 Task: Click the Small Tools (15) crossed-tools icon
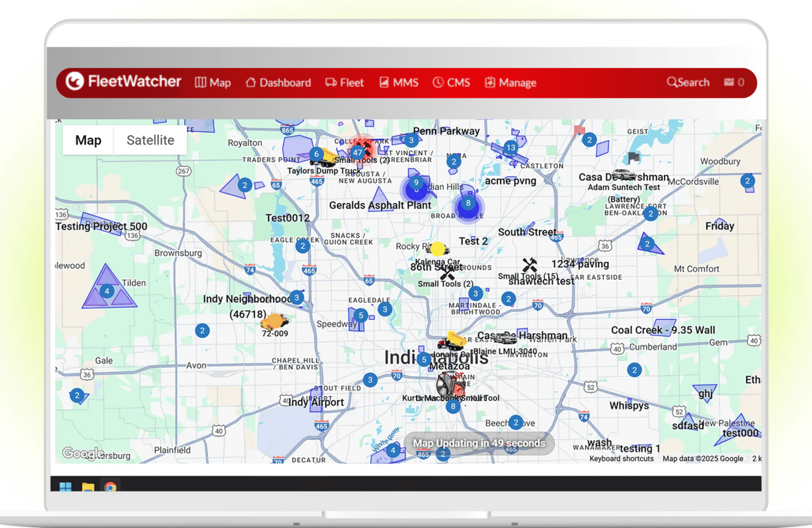click(x=529, y=265)
